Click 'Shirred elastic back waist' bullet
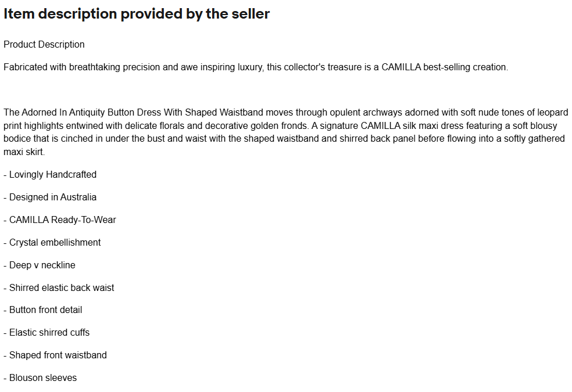Viewport: 572px width, 392px height. (59, 288)
